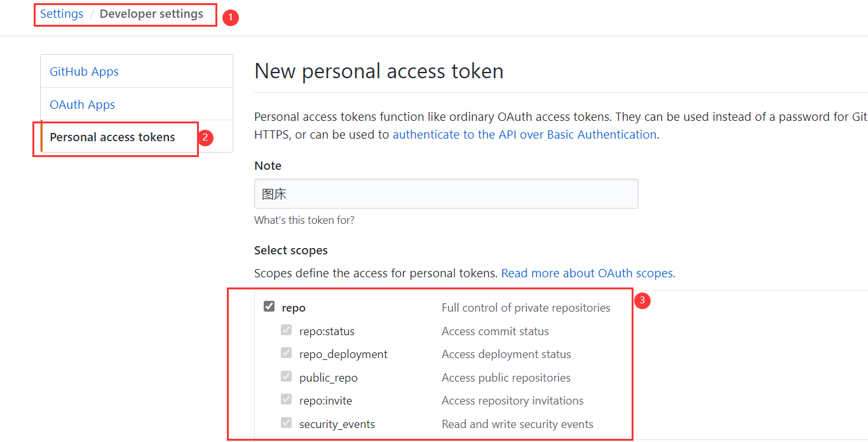Open the Basic Authentication API link
This screenshot has height=442, width=868.
(x=524, y=135)
